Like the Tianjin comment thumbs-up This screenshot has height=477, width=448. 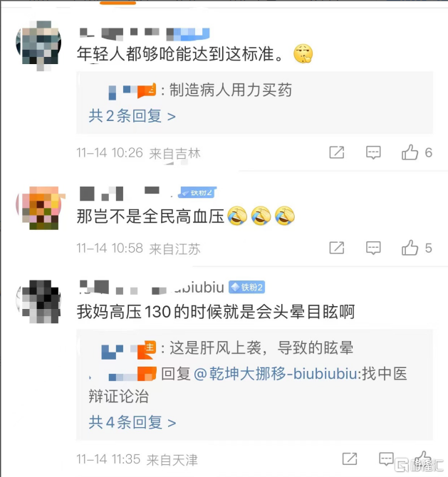coord(423,458)
